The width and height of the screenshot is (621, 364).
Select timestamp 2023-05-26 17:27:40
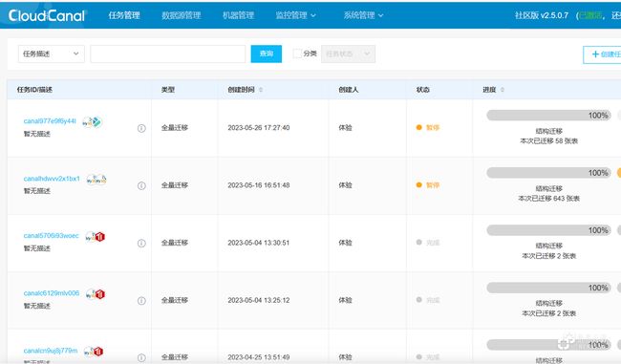(259, 127)
